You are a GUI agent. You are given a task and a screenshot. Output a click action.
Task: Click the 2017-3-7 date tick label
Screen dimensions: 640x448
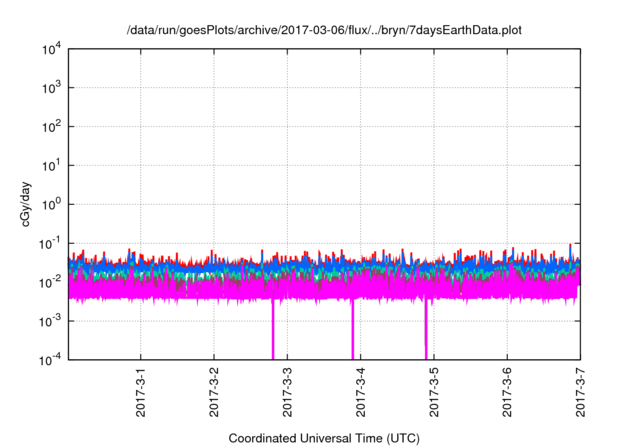580,392
